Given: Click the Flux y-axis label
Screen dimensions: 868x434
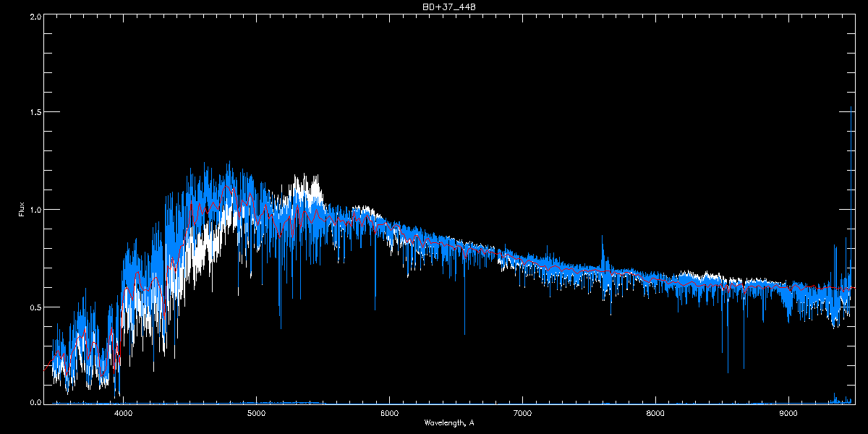Looking at the screenshot, I should tap(22, 209).
